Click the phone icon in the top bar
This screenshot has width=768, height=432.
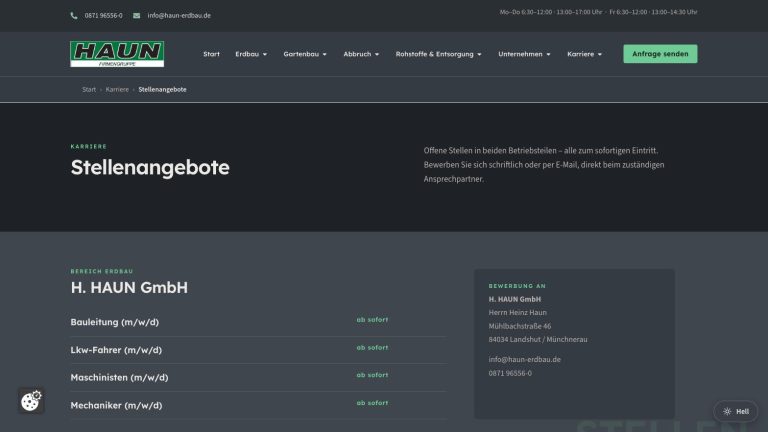click(x=74, y=16)
